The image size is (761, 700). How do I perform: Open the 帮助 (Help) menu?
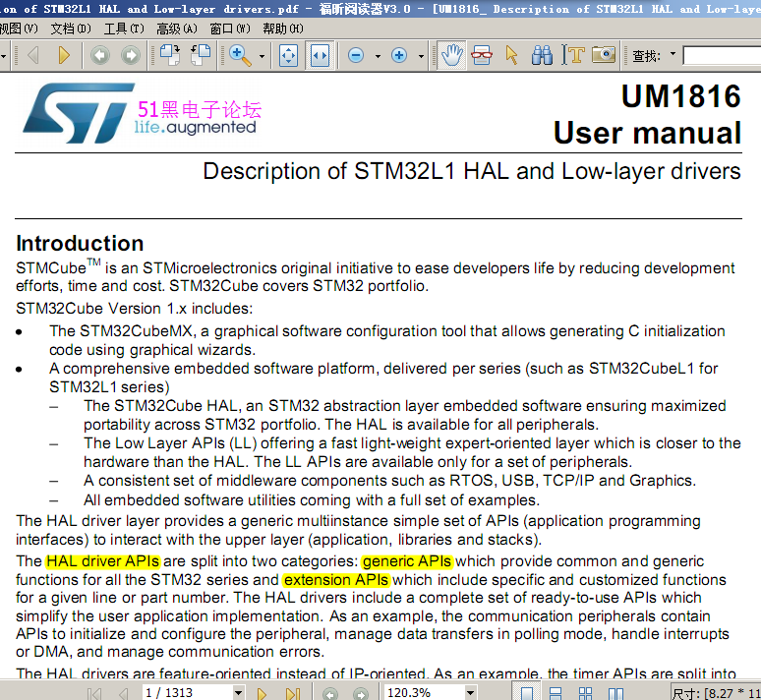point(283,29)
